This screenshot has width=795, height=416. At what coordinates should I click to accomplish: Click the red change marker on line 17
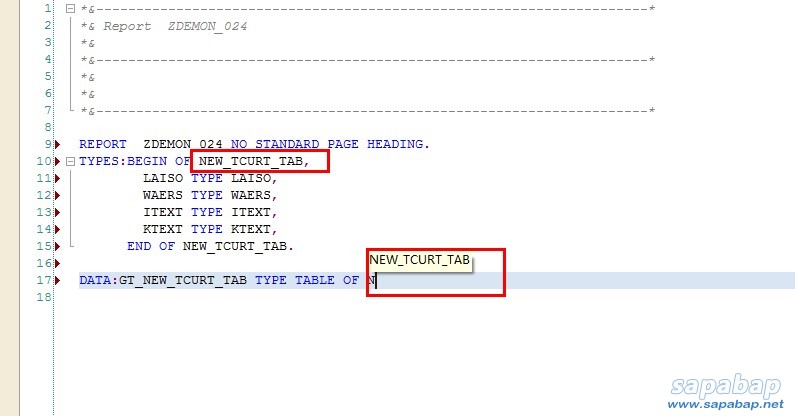click(x=56, y=281)
